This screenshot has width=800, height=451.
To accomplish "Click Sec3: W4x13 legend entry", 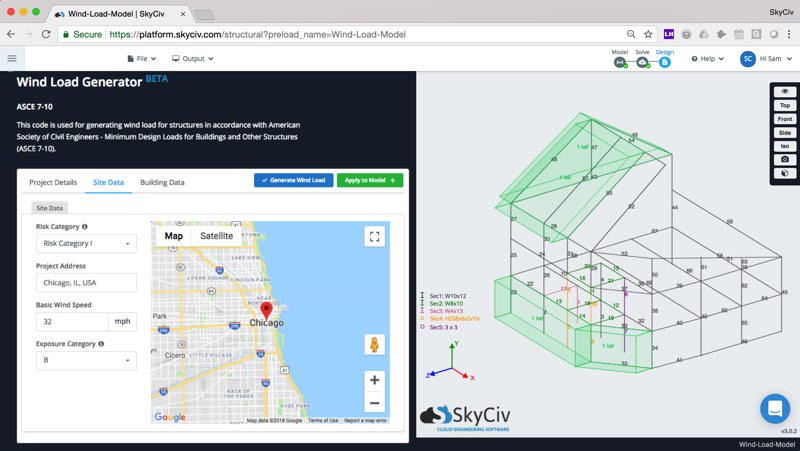I will pyautogui.click(x=442, y=311).
